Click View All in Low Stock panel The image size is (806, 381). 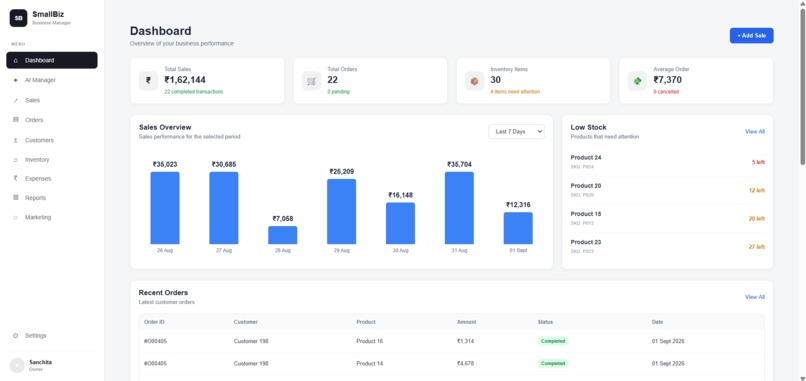coord(755,132)
